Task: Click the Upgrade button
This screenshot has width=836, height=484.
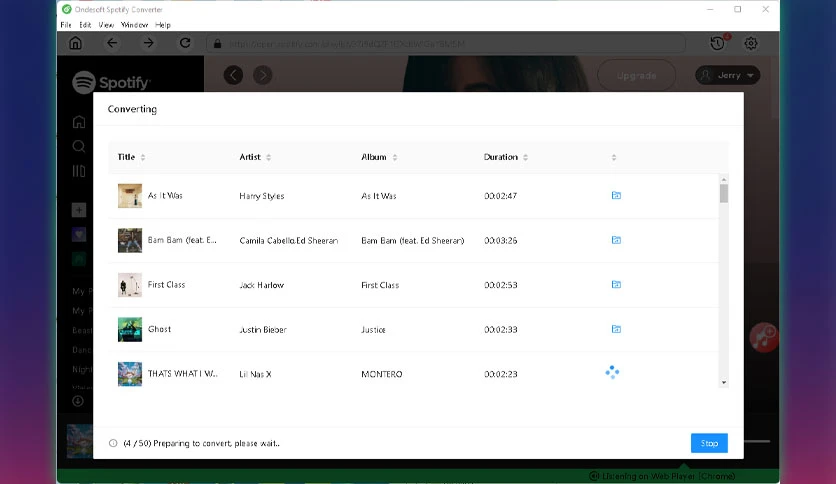Action: click(x=637, y=76)
